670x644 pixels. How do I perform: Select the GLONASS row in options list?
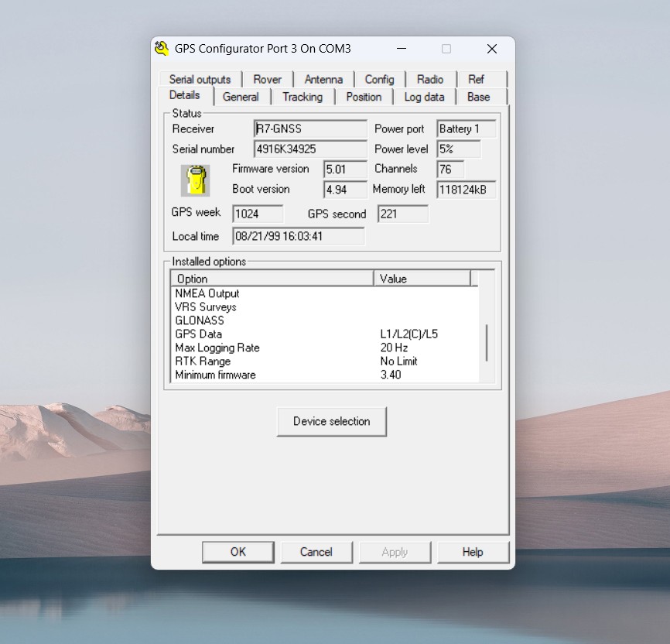click(x=200, y=320)
